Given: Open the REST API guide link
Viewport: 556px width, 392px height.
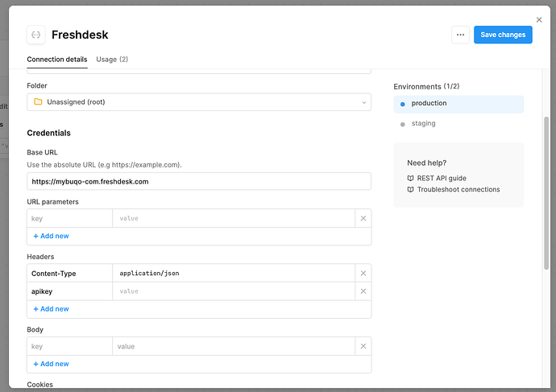Looking at the screenshot, I should [442, 178].
